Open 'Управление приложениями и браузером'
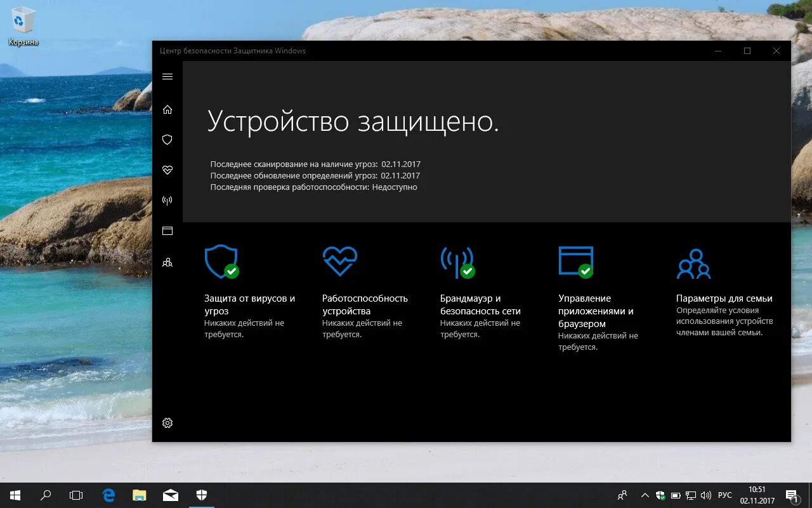 pos(596,311)
